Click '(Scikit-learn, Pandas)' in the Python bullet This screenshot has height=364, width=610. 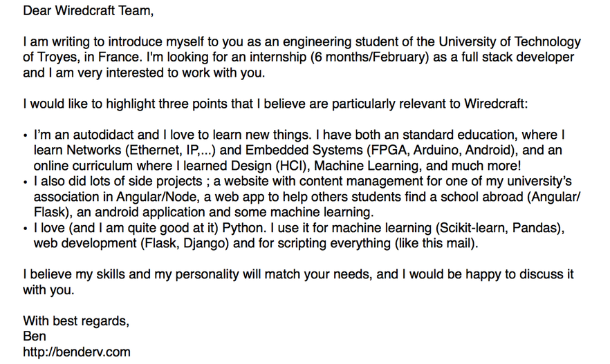click(500, 228)
